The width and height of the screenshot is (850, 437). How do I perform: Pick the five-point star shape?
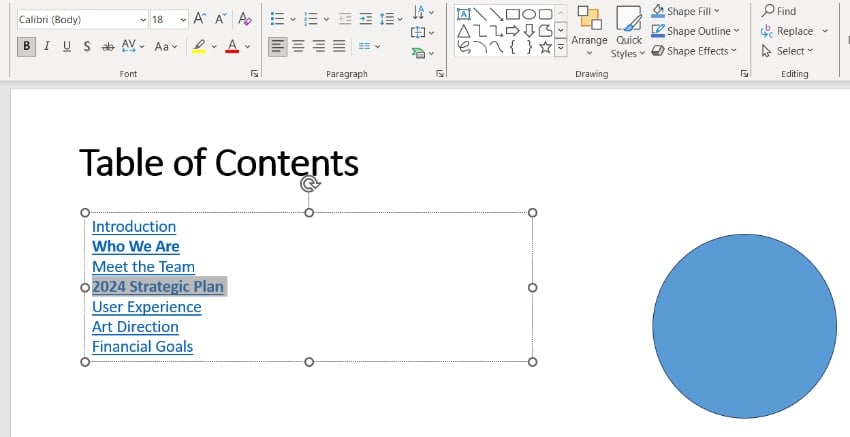tap(546, 46)
